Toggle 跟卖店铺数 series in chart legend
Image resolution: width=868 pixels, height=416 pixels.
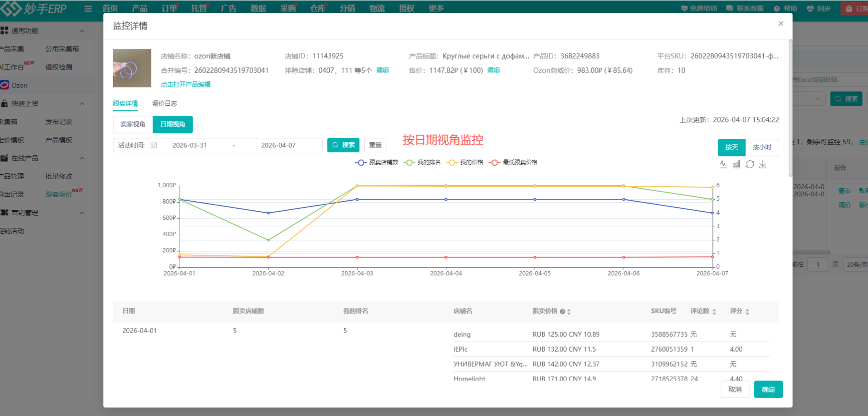coord(377,162)
